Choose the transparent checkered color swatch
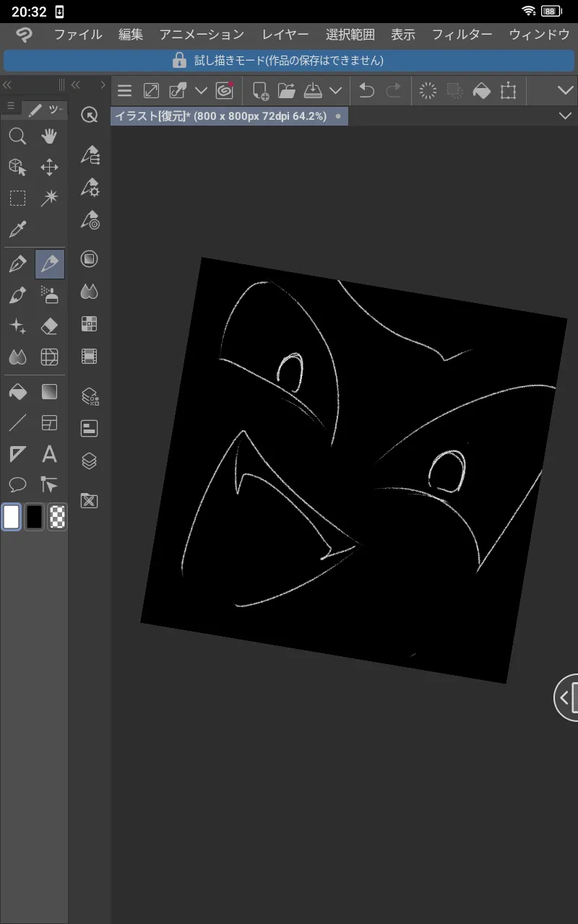 pos(57,517)
